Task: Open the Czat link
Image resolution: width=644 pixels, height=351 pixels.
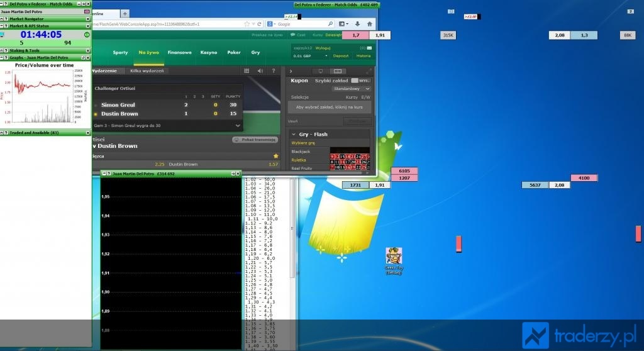Action: tap(298, 35)
